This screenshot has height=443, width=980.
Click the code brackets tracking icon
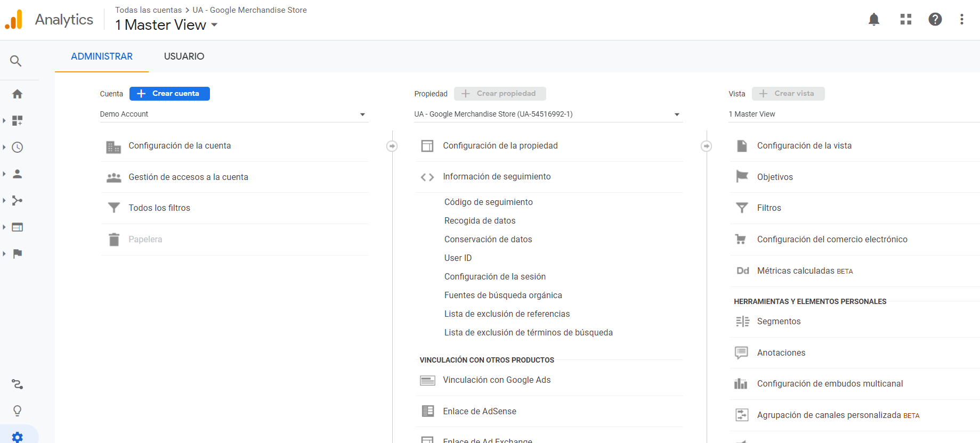point(427,177)
